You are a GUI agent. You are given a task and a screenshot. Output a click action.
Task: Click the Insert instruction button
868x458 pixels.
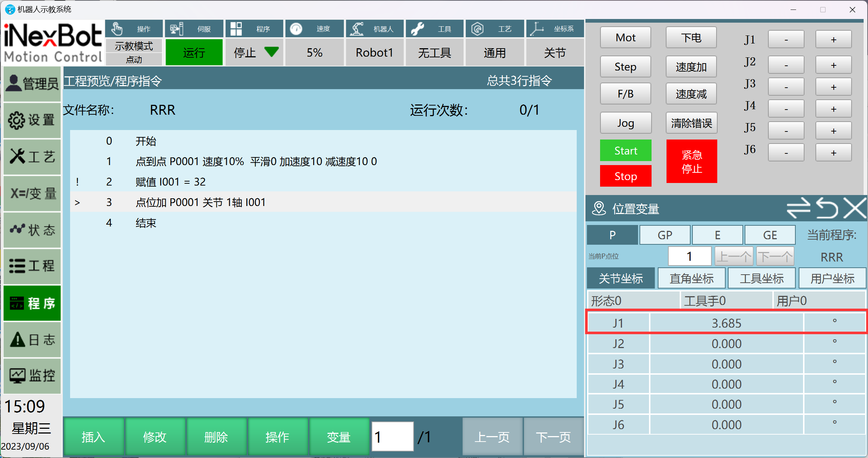93,437
